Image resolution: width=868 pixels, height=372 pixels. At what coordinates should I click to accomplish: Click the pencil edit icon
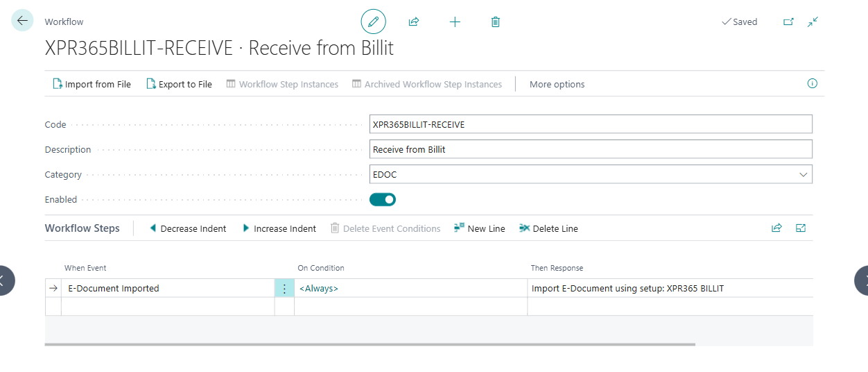click(373, 22)
